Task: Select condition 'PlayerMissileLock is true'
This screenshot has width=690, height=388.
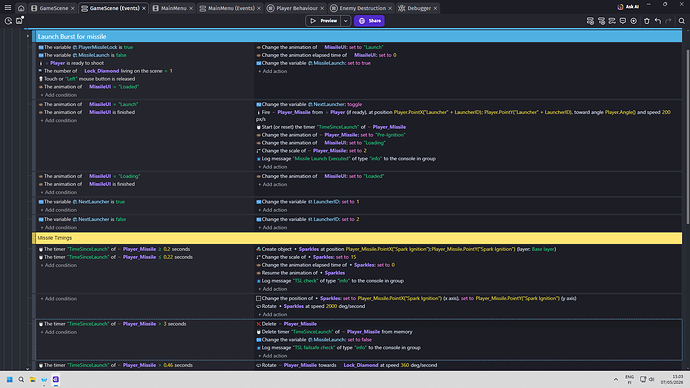Action: (86, 47)
